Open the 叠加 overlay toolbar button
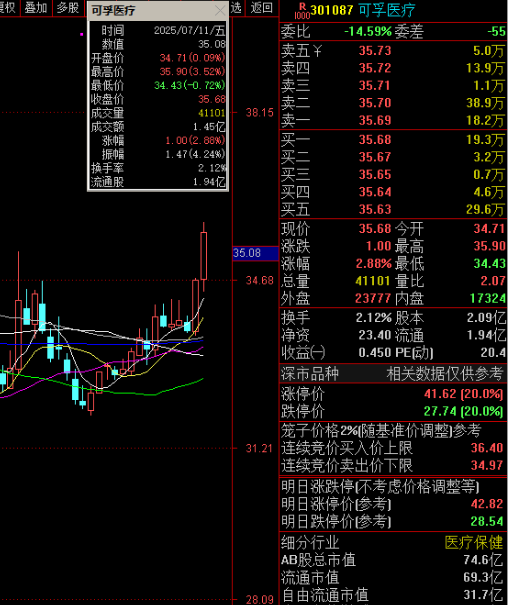Image resolution: width=508 pixels, height=605 pixels. [x=36, y=7]
